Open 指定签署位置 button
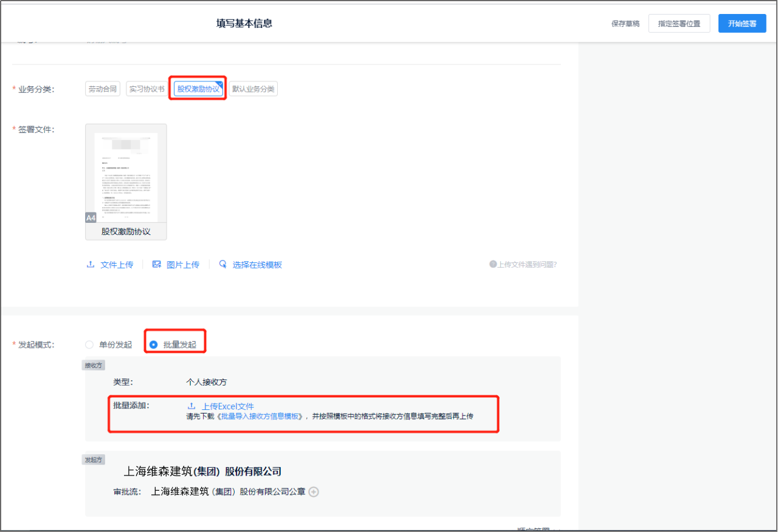This screenshot has width=778, height=532. (x=679, y=24)
